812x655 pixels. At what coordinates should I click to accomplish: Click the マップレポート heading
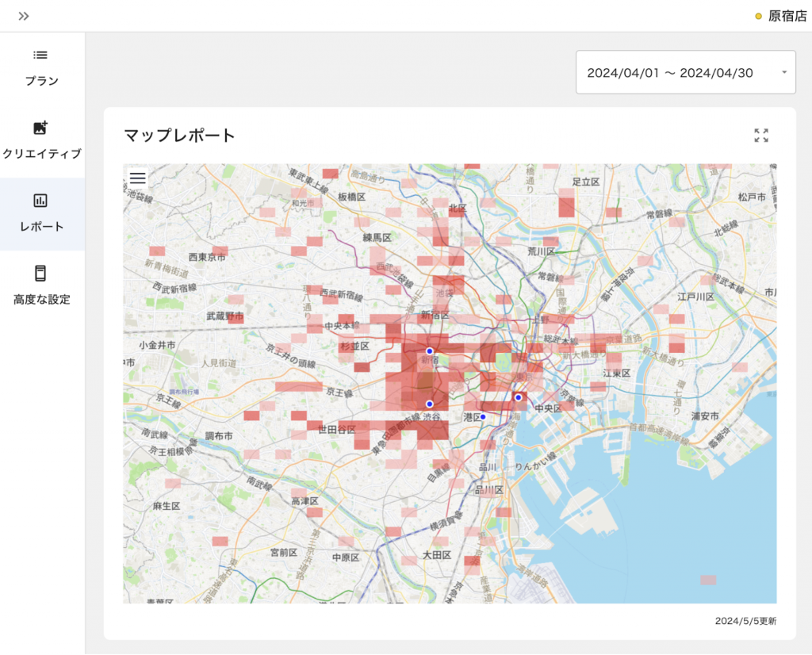click(180, 136)
